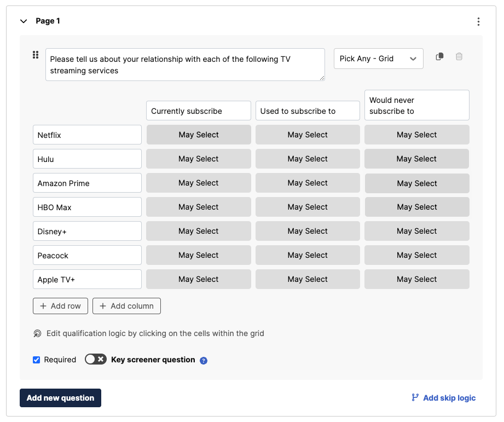504x422 pixels.
Task: Click the Add column button
Action: (126, 306)
